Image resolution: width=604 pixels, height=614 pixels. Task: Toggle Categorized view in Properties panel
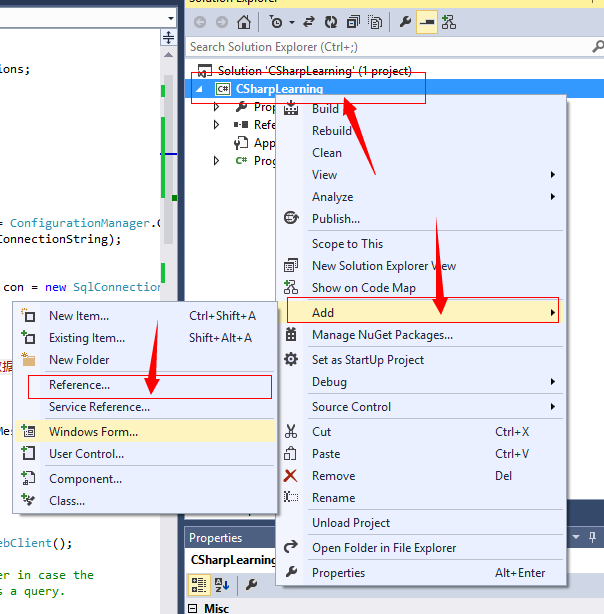[199, 585]
